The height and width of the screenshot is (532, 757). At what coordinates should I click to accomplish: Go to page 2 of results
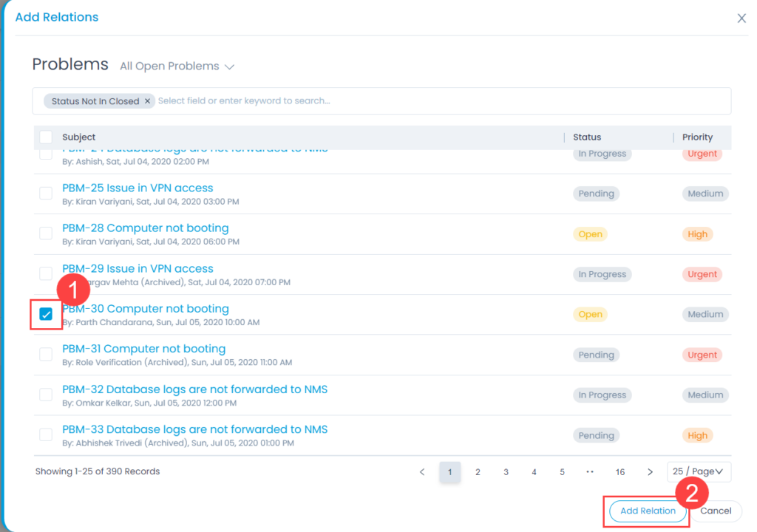(478, 472)
